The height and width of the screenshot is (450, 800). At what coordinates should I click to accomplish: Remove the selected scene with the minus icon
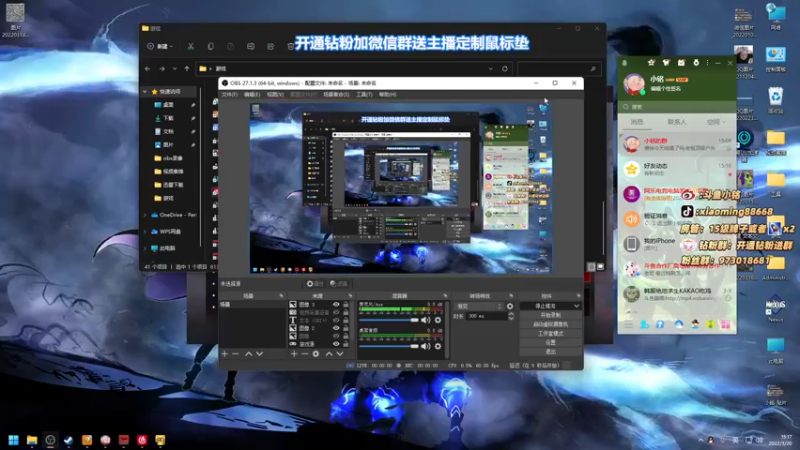pos(235,354)
